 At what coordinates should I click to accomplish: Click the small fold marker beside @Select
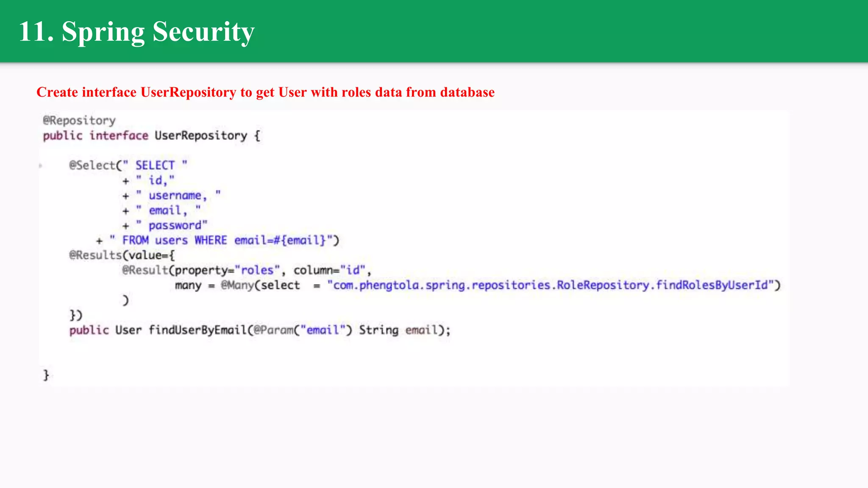point(41,166)
